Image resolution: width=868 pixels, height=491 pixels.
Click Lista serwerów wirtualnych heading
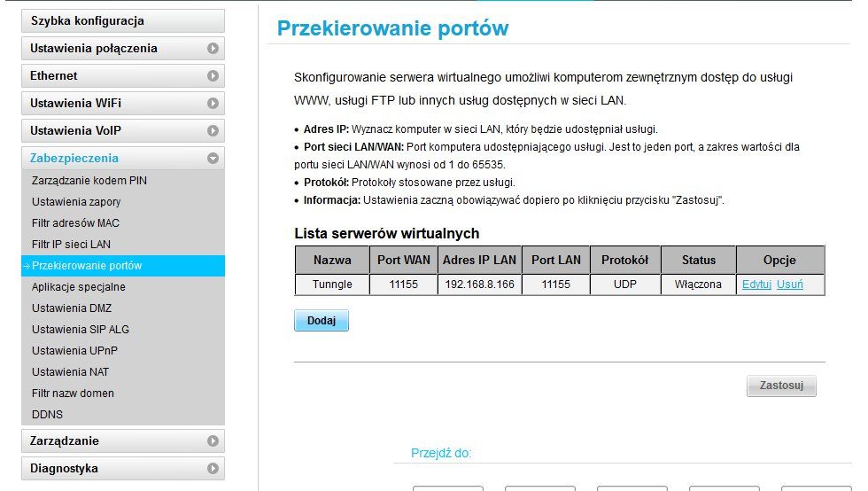[386, 233]
